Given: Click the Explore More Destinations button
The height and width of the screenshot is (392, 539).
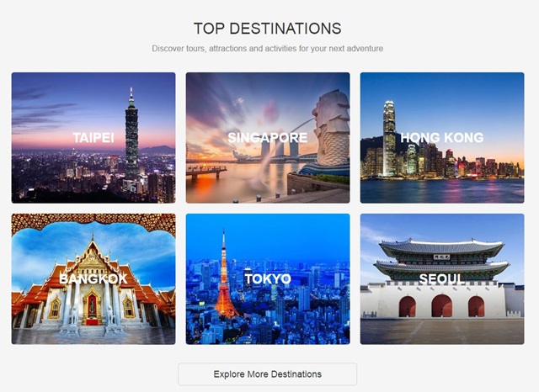Looking at the screenshot, I should tap(268, 374).
